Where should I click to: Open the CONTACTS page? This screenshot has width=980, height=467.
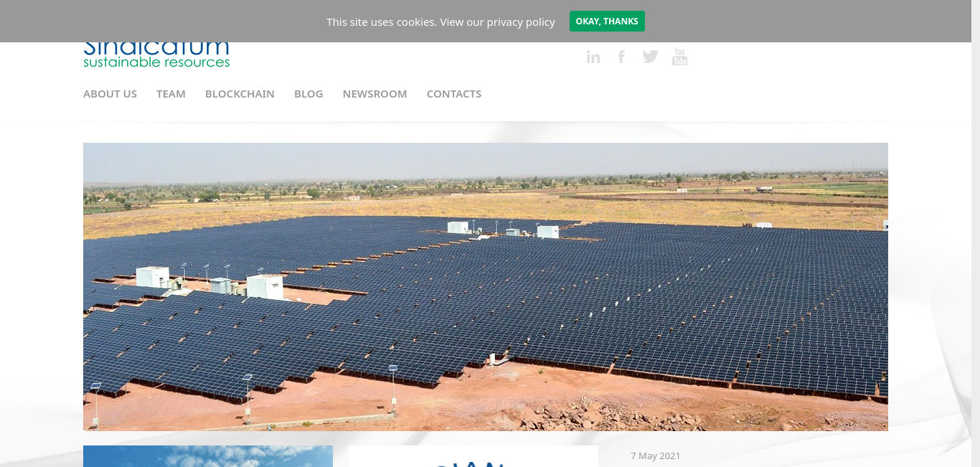click(454, 94)
